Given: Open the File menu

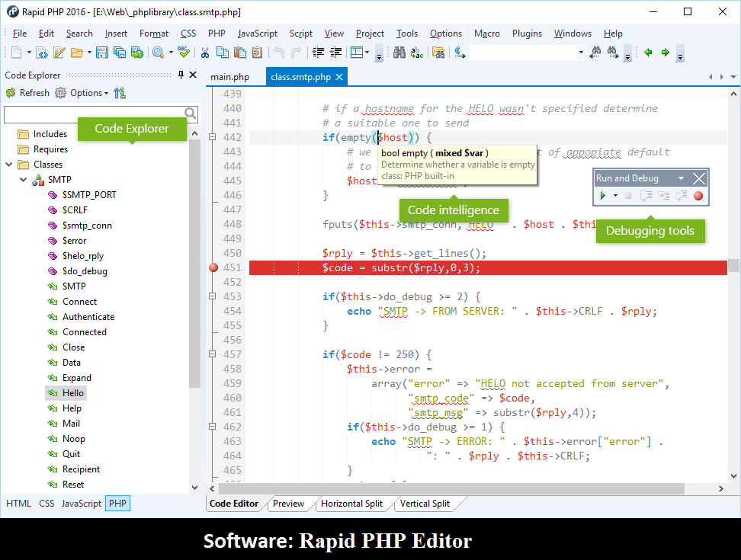Looking at the screenshot, I should [19, 34].
